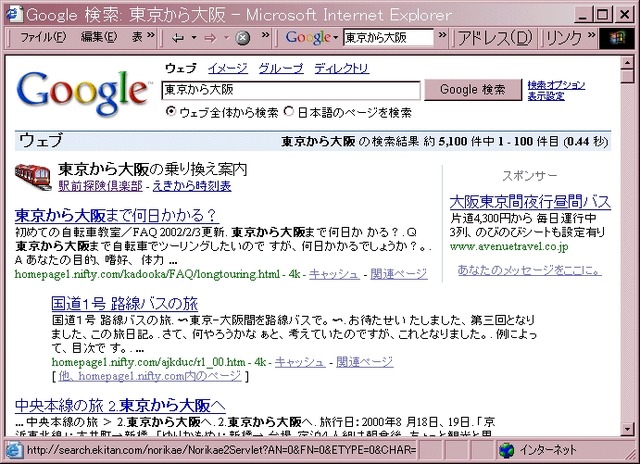Image resolution: width=640 pixels, height=464 pixels.
Task: Click the status bar URL text
Action: tap(222, 450)
